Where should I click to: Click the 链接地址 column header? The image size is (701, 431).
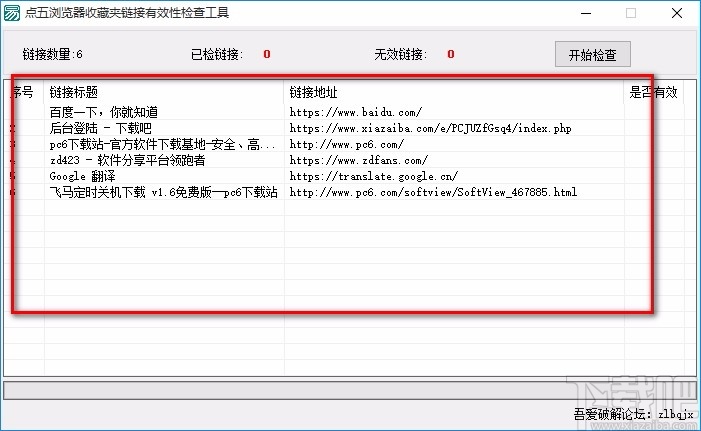pos(454,92)
